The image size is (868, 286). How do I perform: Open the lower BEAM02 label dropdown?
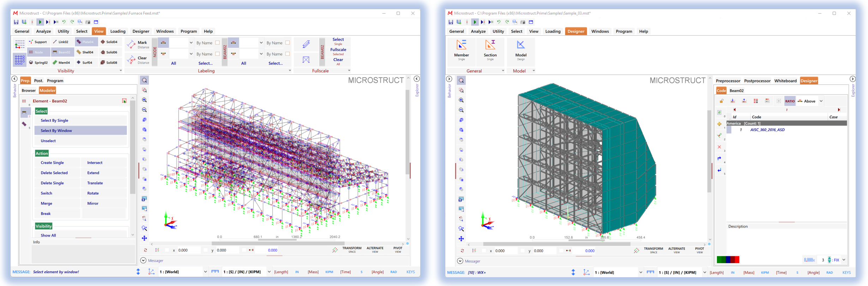261,54
